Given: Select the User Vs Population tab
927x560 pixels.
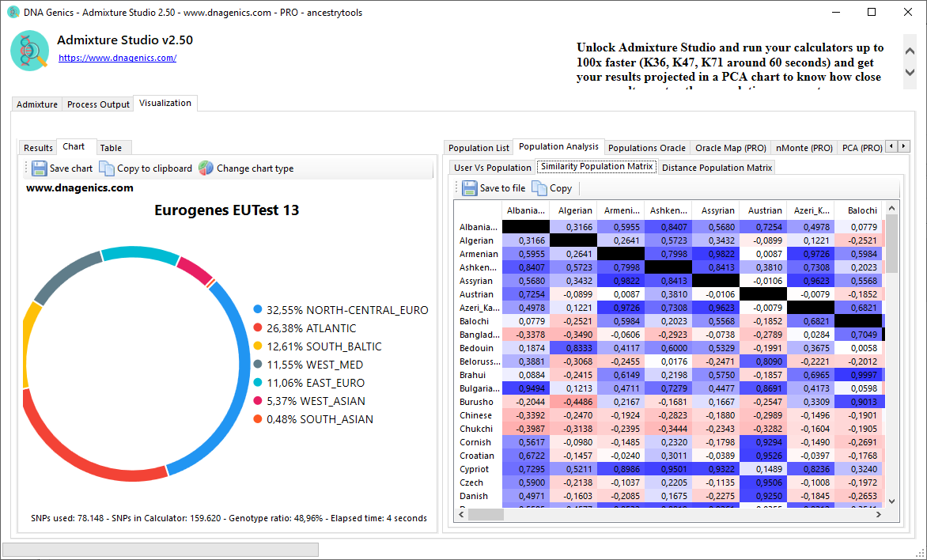Looking at the screenshot, I should [492, 168].
